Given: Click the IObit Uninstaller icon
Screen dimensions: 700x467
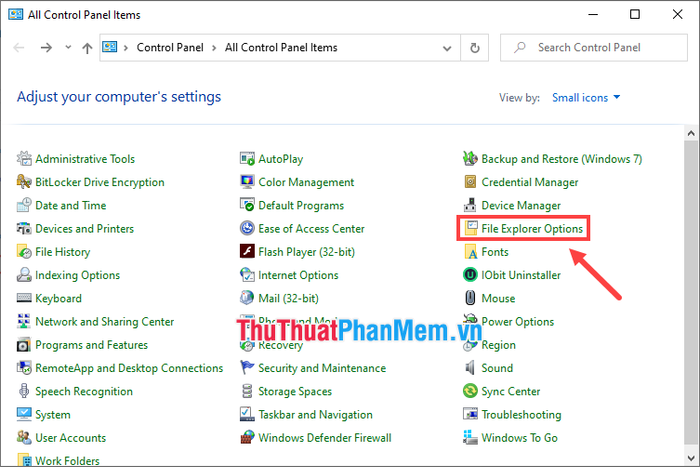Looking at the screenshot, I should pos(470,275).
